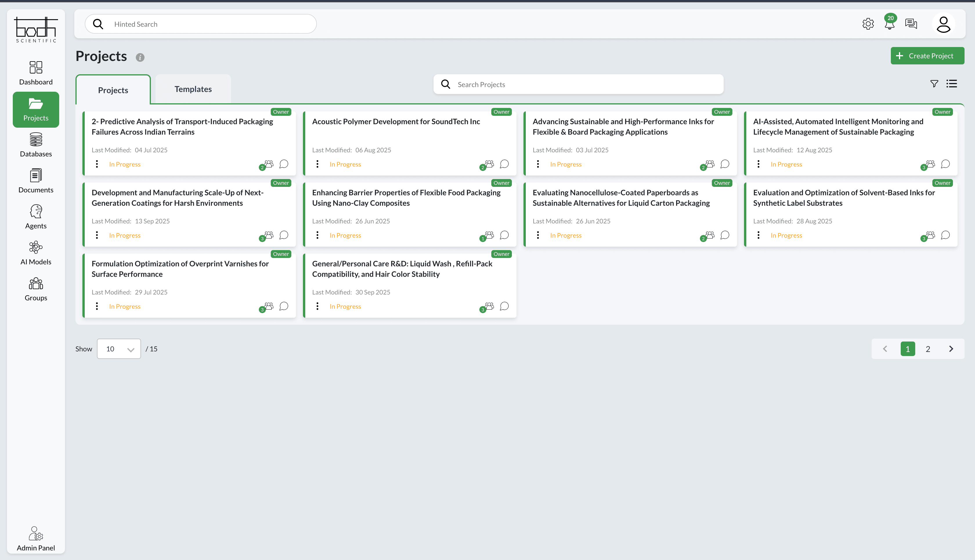Screen dimensions: 975x560
Task: Open notifications showing 20 alerts
Action: (x=889, y=24)
